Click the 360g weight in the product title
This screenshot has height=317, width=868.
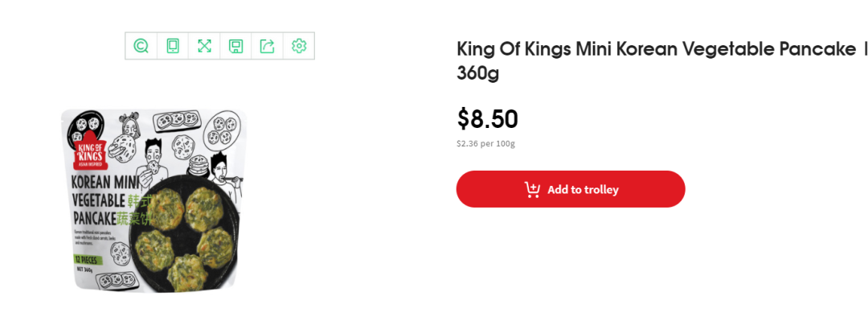pos(477,73)
